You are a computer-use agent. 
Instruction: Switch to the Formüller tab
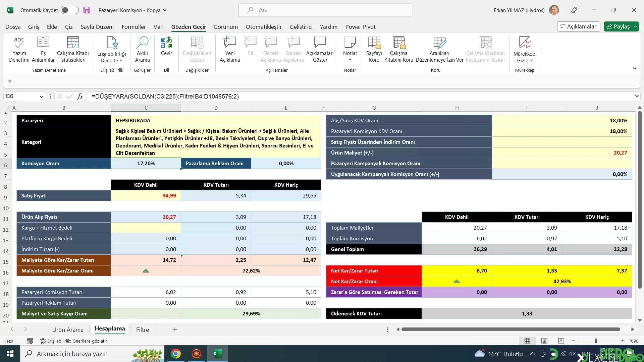(133, 27)
